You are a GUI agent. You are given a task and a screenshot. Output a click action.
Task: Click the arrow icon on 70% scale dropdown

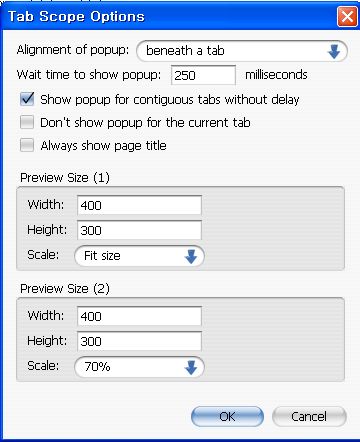tap(191, 367)
